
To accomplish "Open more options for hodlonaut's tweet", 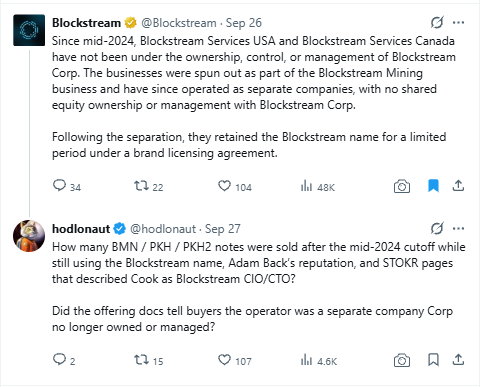I will coord(458,229).
